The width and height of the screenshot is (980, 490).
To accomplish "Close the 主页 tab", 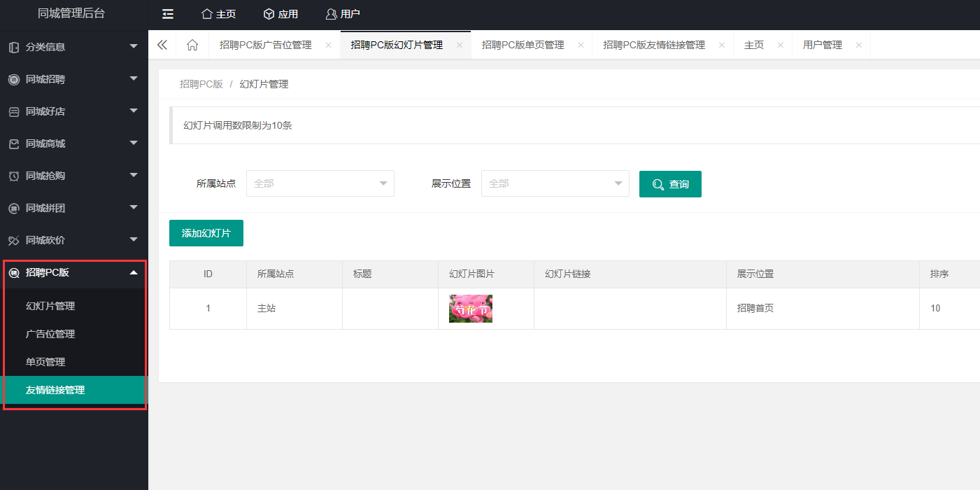I will click(780, 45).
